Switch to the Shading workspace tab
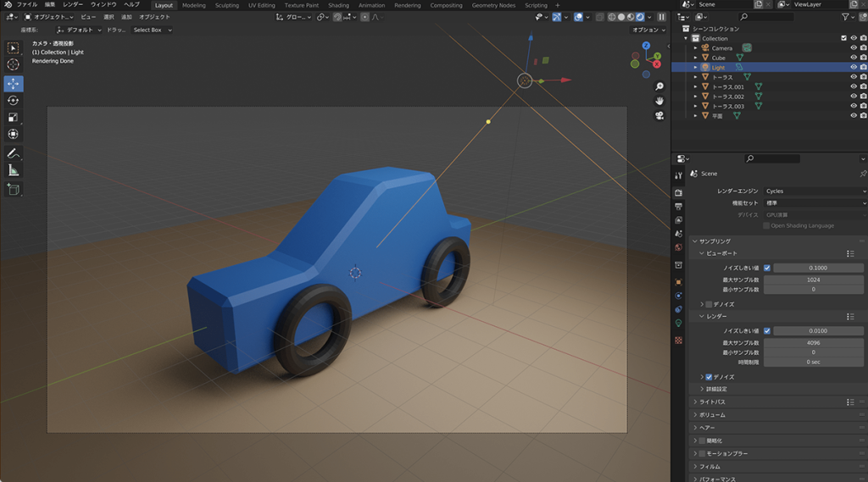The width and height of the screenshot is (868, 482). (x=338, y=5)
